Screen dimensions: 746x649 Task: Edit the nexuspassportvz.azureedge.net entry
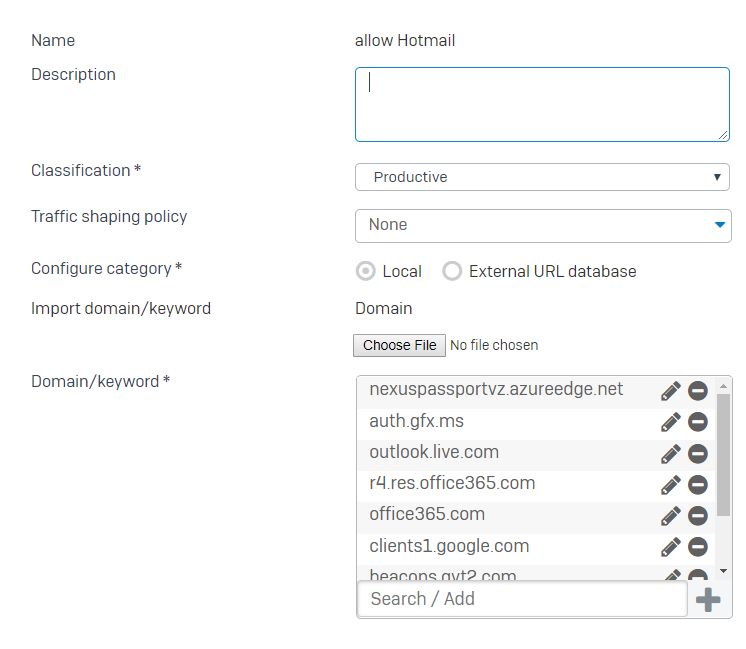670,391
